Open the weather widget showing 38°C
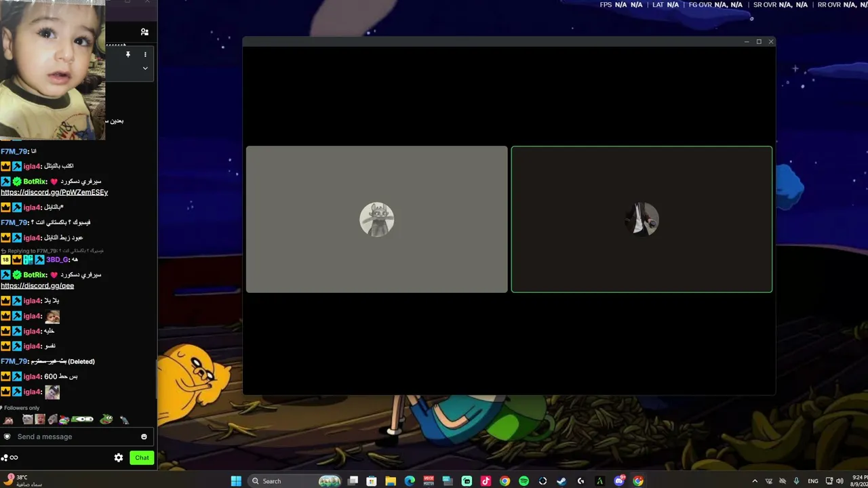Image resolution: width=868 pixels, height=488 pixels. 22,481
